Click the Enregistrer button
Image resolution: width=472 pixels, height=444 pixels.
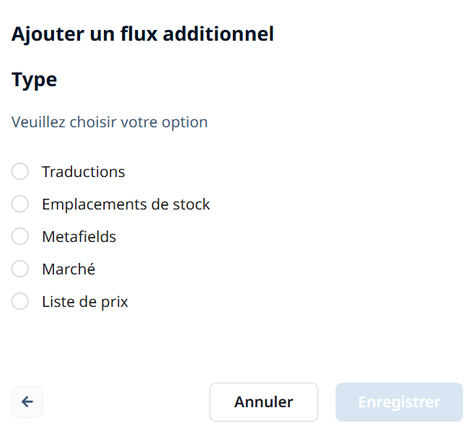point(399,402)
